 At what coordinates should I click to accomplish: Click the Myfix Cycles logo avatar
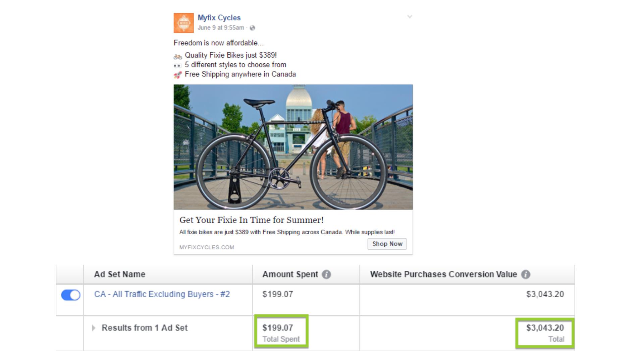pos(183,23)
